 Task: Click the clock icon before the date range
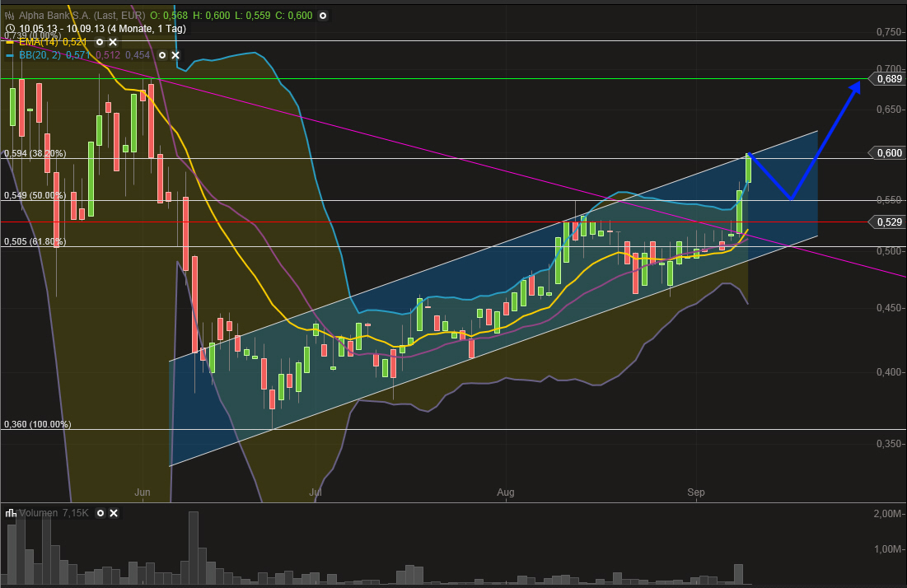pos(10,29)
